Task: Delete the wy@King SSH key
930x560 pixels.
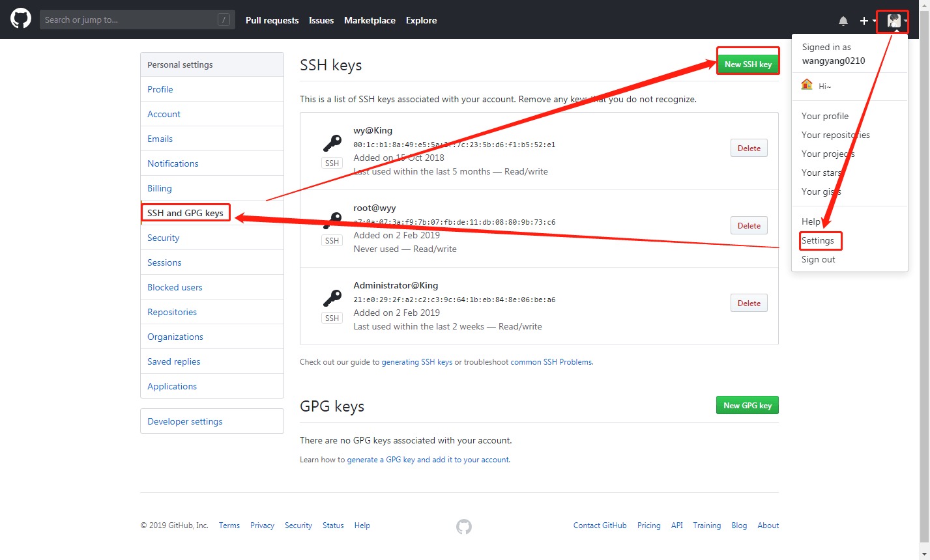Action: pos(749,148)
